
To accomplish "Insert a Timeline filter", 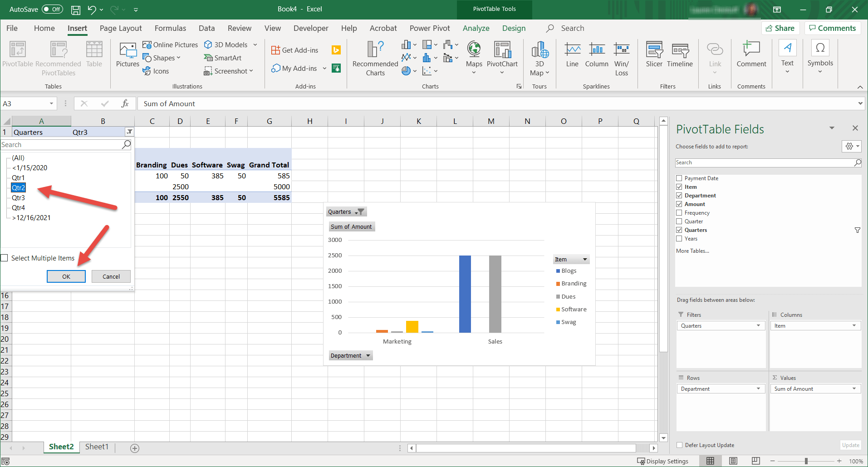I will click(680, 54).
